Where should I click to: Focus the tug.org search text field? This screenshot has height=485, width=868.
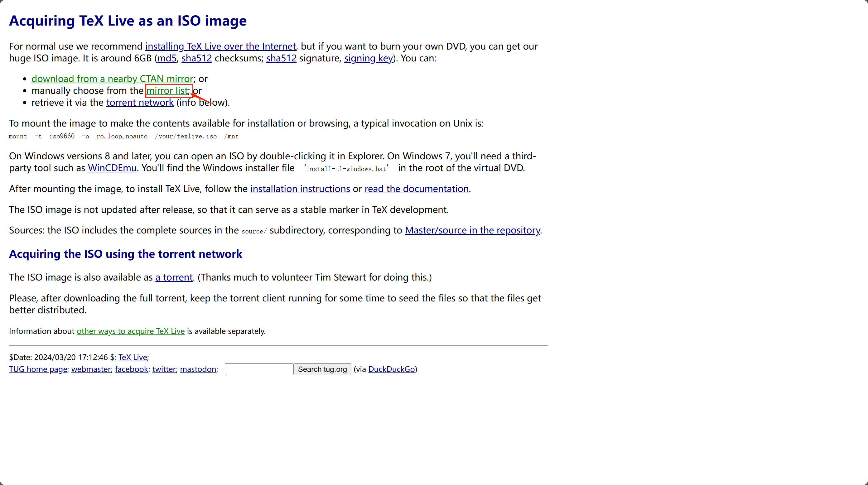pyautogui.click(x=259, y=369)
